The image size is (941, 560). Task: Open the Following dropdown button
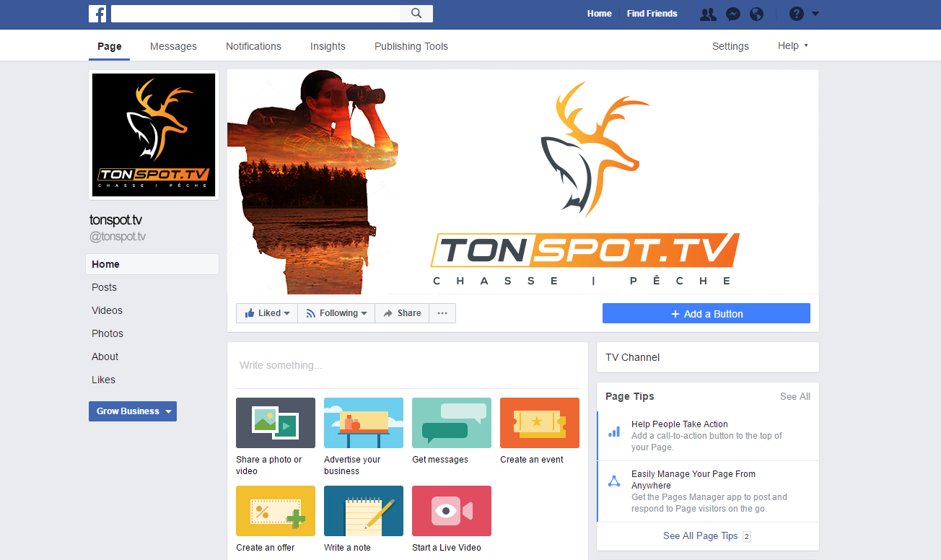point(336,313)
